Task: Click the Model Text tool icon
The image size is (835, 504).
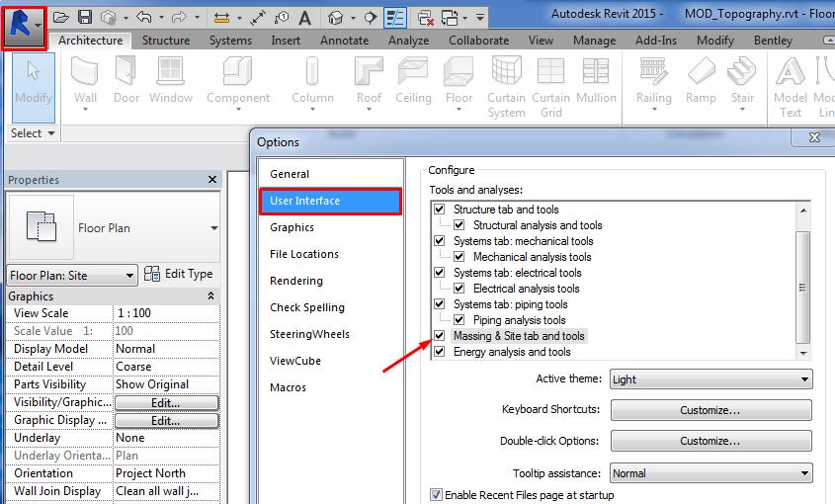Action: tap(791, 71)
